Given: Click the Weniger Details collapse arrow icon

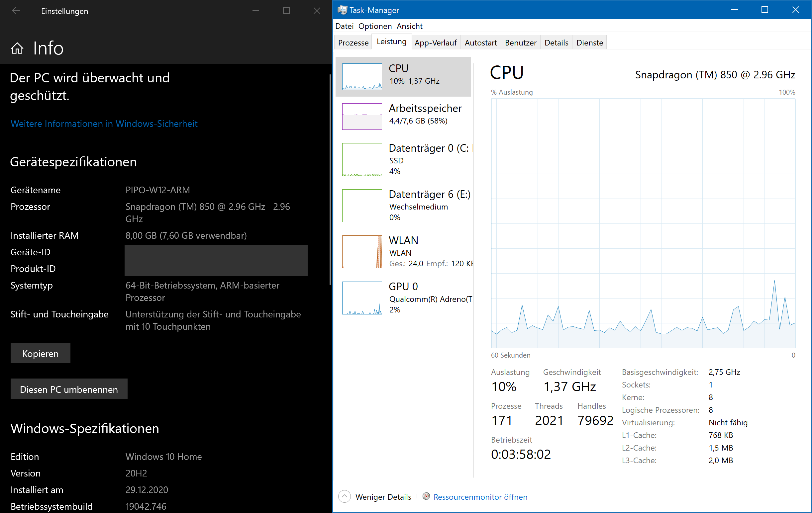Looking at the screenshot, I should point(344,496).
